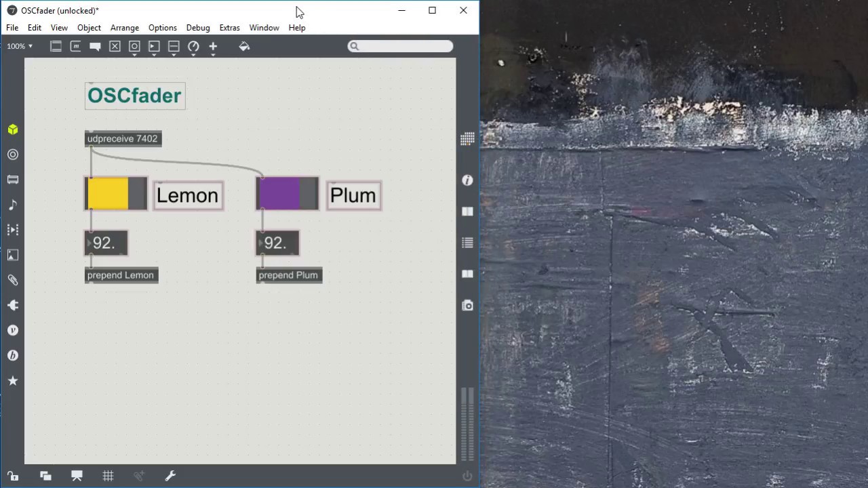The width and height of the screenshot is (868, 488).
Task: Select the prepend Lemon object
Action: [121, 275]
